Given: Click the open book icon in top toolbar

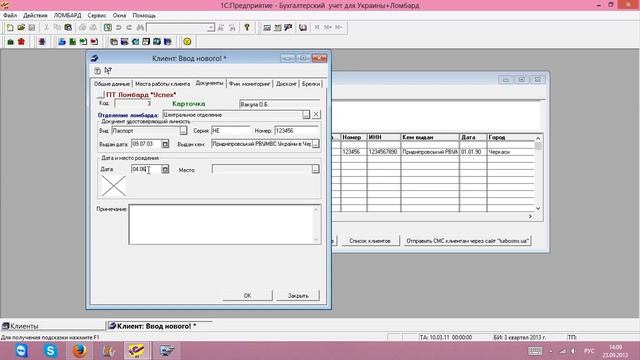Looking at the screenshot, I should pyautogui.click(x=303, y=27).
